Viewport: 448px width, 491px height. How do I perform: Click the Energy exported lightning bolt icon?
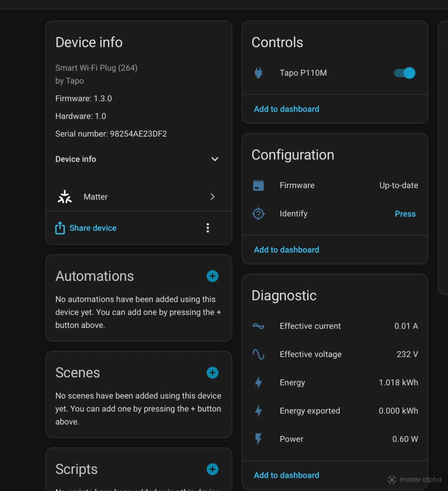point(258,411)
